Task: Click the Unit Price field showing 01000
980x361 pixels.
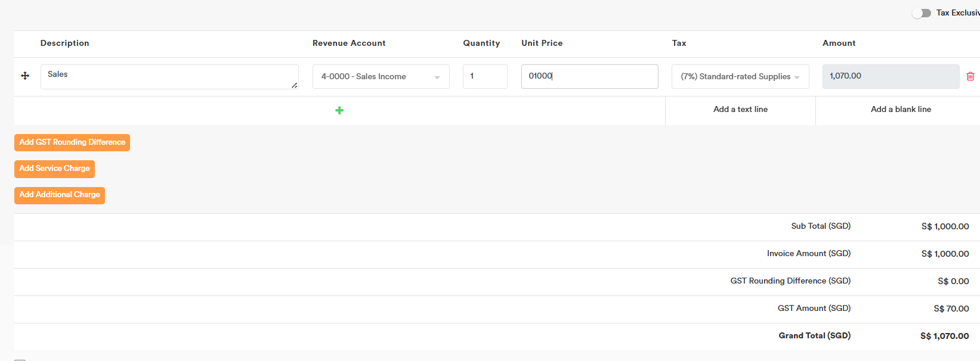Action: tap(589, 76)
